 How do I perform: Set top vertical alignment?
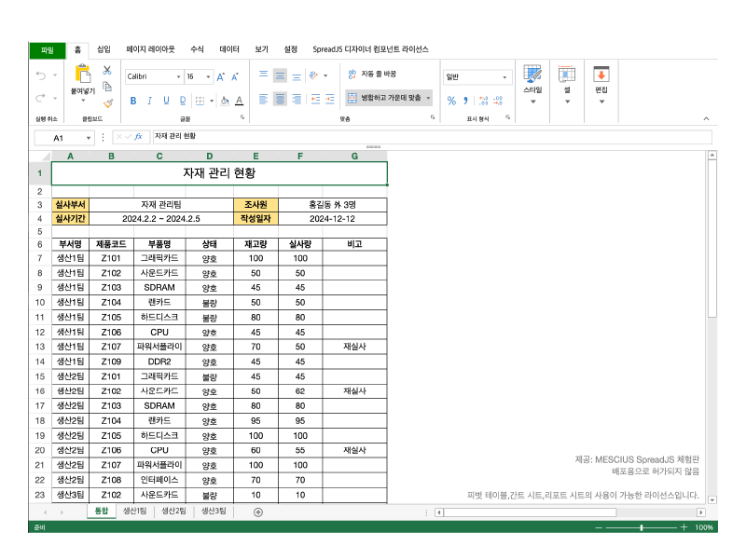pos(263,75)
